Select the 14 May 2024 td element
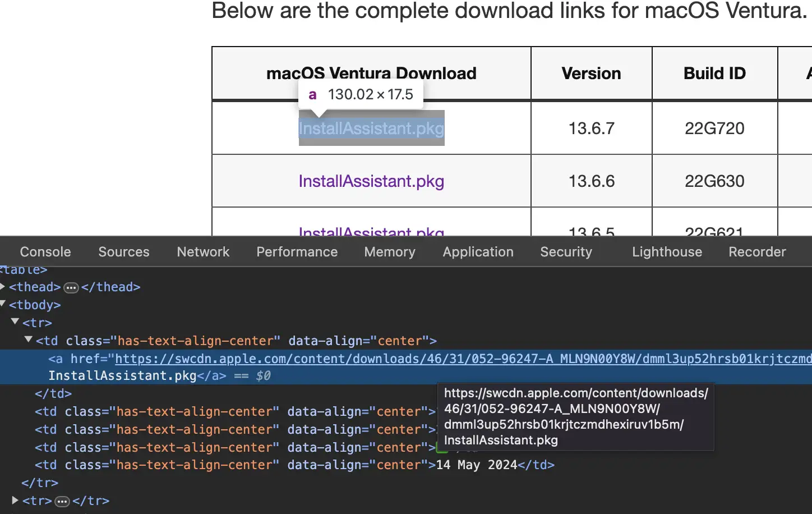This screenshot has width=812, height=514. click(x=294, y=465)
